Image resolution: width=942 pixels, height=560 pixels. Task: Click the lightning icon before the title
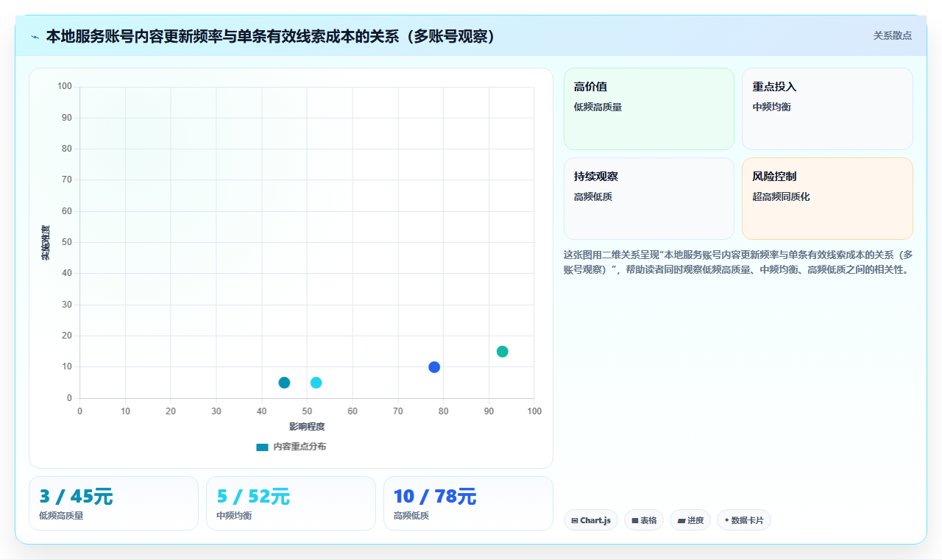pos(35,36)
